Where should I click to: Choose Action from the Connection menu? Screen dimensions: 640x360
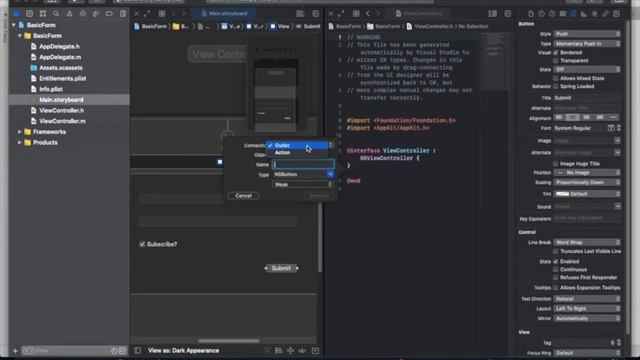[x=296, y=153]
